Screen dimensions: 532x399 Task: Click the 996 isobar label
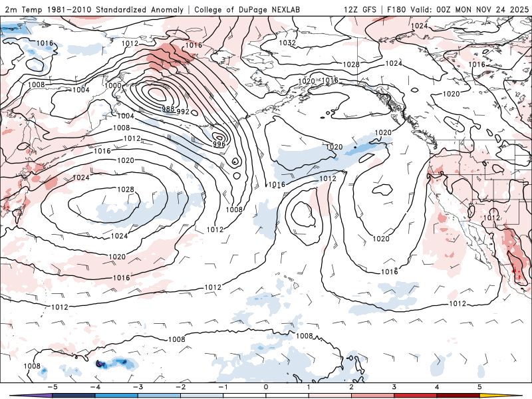(x=219, y=144)
